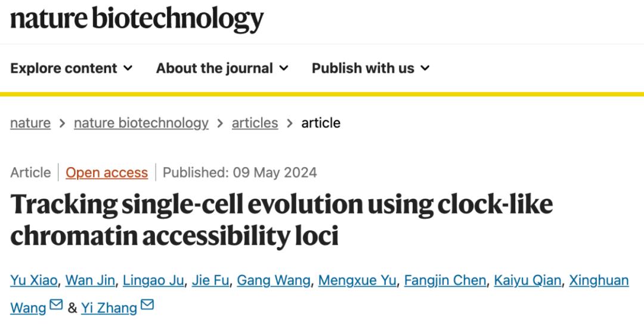The image size is (644, 324).
Task: Open author Yu Xiao's details
Action: pos(33,280)
